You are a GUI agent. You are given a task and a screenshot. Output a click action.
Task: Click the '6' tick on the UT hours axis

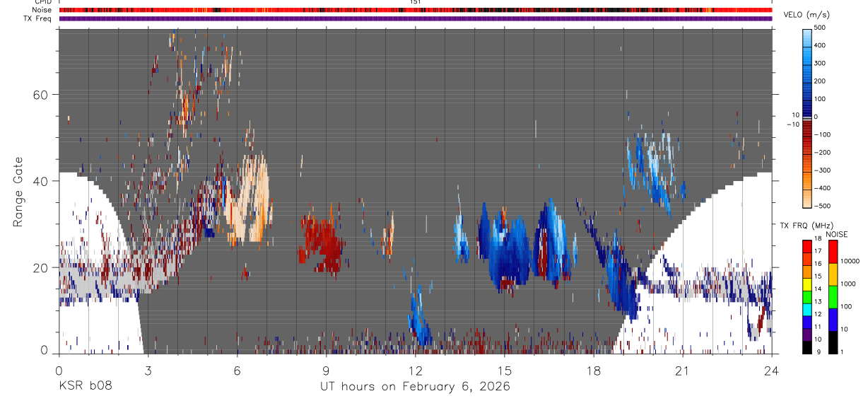click(237, 370)
